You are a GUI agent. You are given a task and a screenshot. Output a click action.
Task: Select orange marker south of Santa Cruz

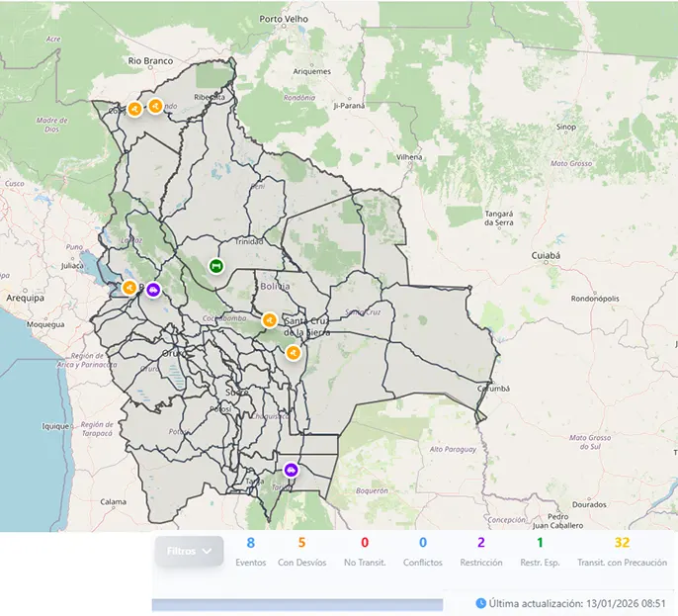click(293, 352)
